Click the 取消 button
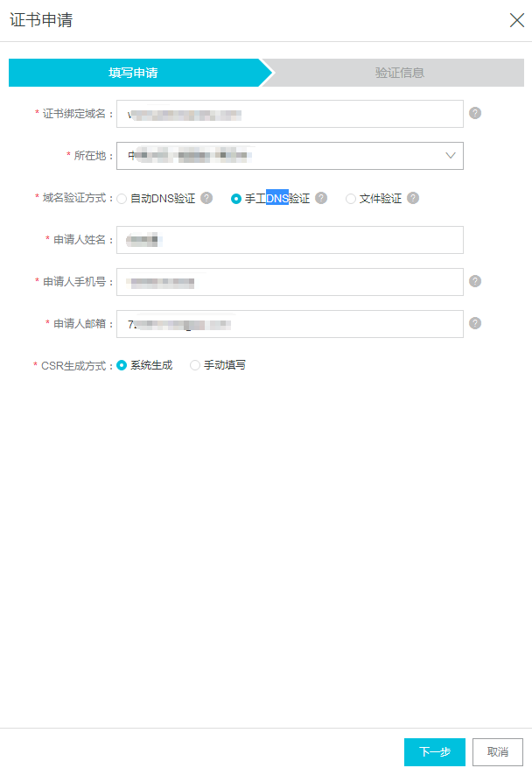 point(497,751)
